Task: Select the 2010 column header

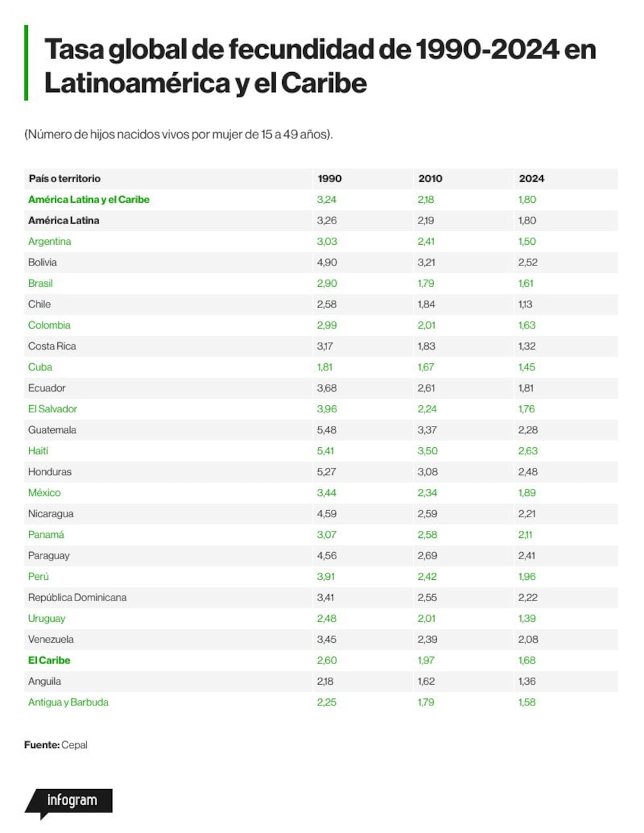Action: [x=430, y=178]
